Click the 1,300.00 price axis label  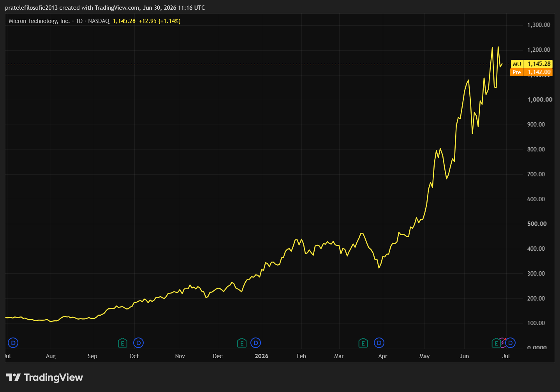(x=539, y=25)
